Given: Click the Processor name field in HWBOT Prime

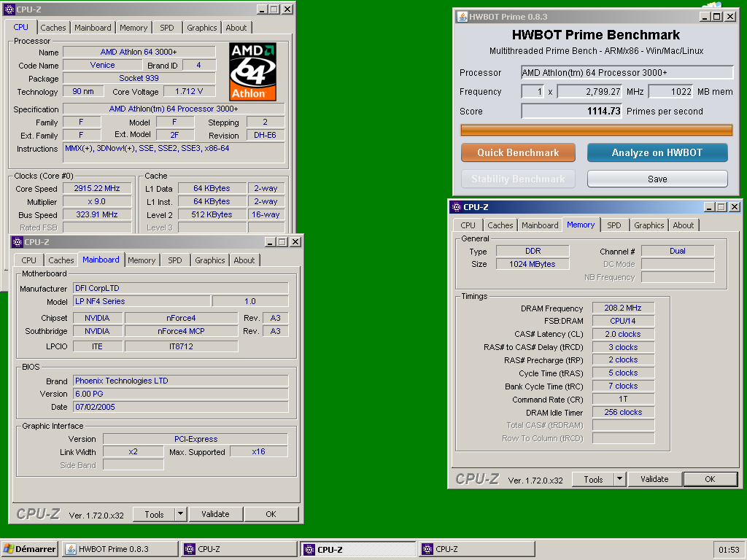Looking at the screenshot, I should click(627, 72).
